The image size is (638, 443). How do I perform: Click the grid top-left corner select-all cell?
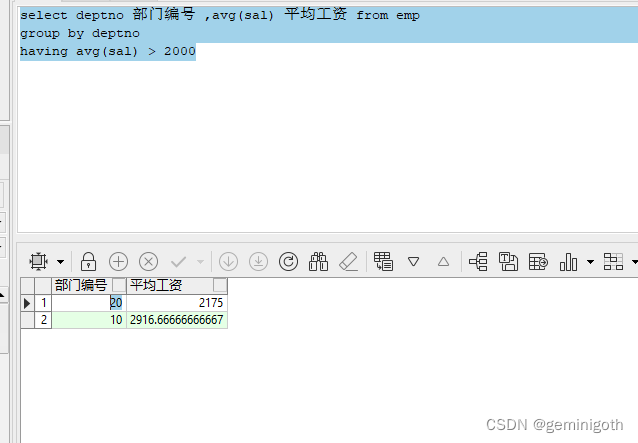28,286
